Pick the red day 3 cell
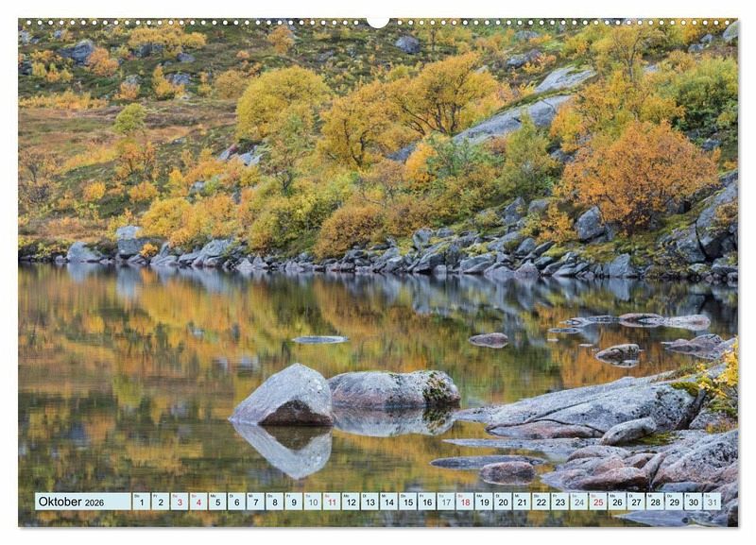The image size is (756, 545). click(180, 502)
